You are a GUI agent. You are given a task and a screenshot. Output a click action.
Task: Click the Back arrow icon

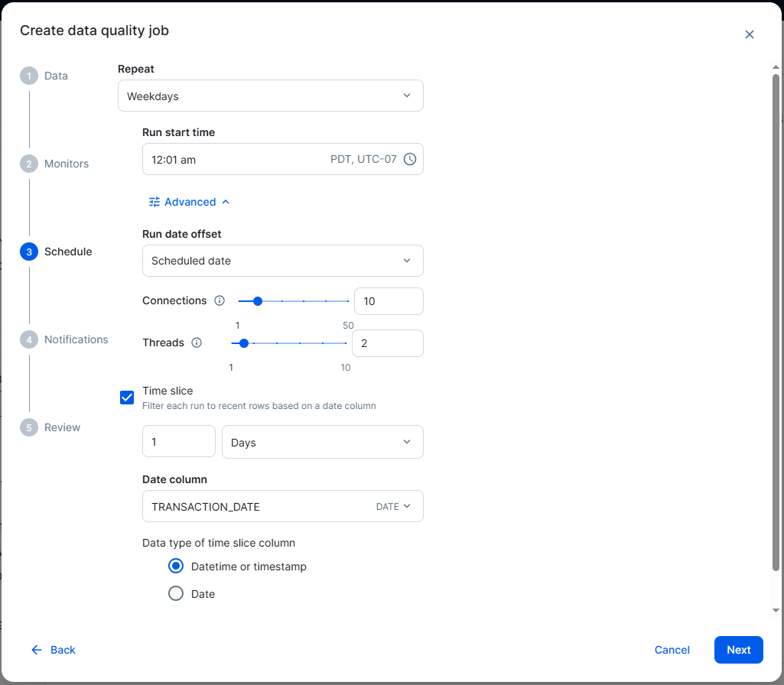click(x=36, y=649)
